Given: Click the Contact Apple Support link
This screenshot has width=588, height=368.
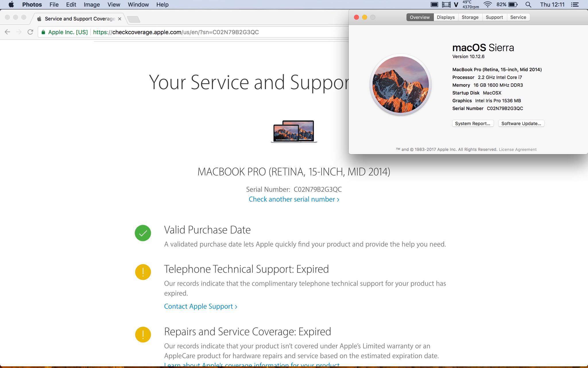Looking at the screenshot, I should 200,306.
